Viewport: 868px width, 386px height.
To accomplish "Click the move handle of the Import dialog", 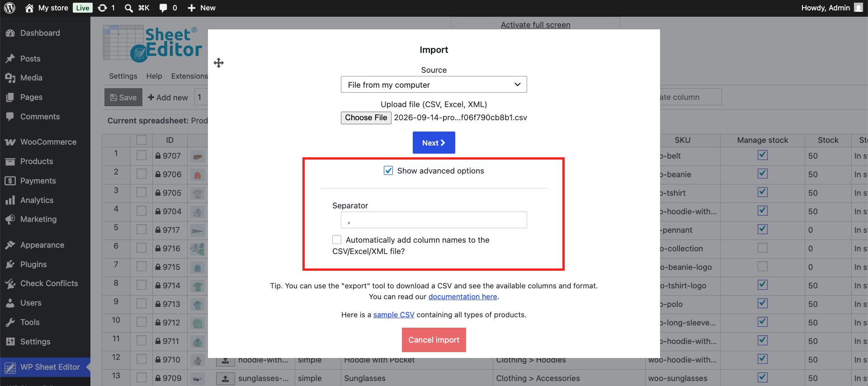I will [219, 63].
